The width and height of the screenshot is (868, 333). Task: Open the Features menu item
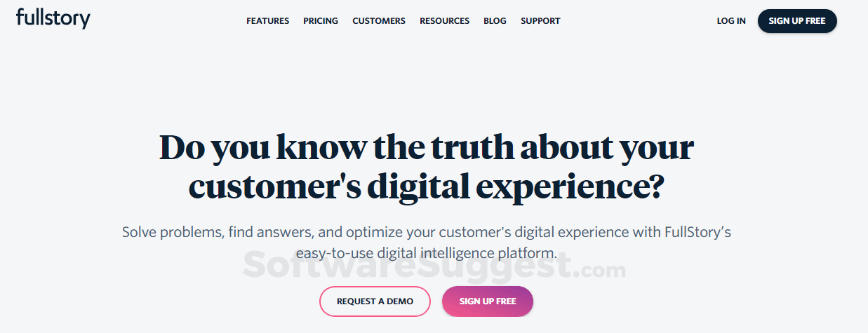(x=267, y=21)
